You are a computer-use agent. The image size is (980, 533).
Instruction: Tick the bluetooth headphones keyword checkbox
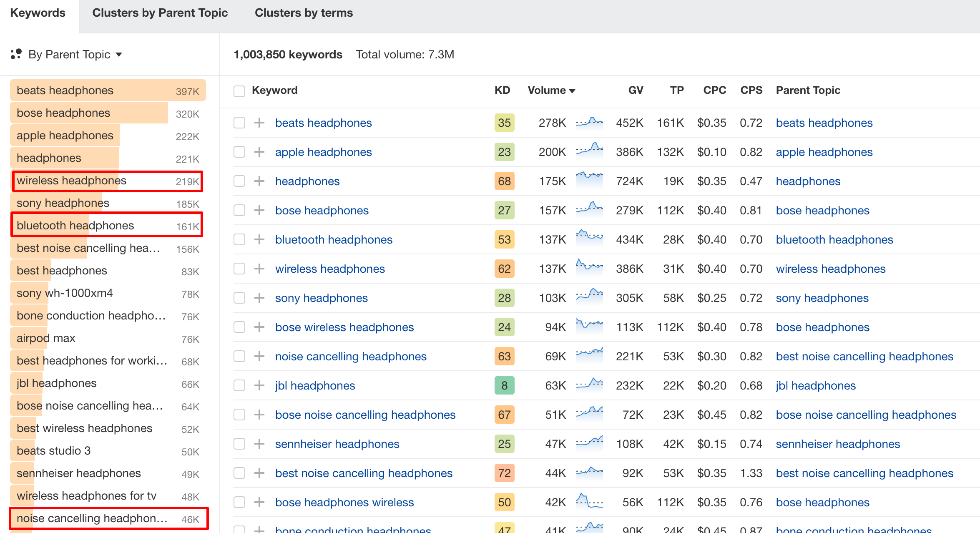click(x=239, y=239)
